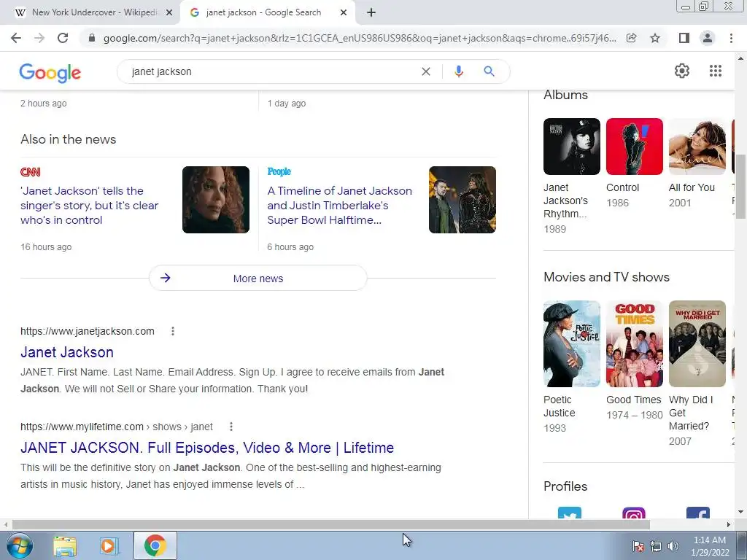Submit search with magnifier icon
747x560 pixels.
click(x=489, y=71)
